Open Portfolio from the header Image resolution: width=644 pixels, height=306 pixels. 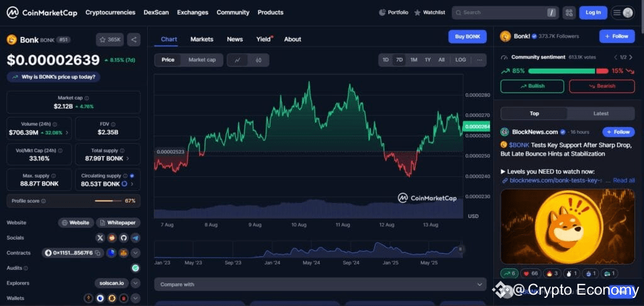pos(393,13)
